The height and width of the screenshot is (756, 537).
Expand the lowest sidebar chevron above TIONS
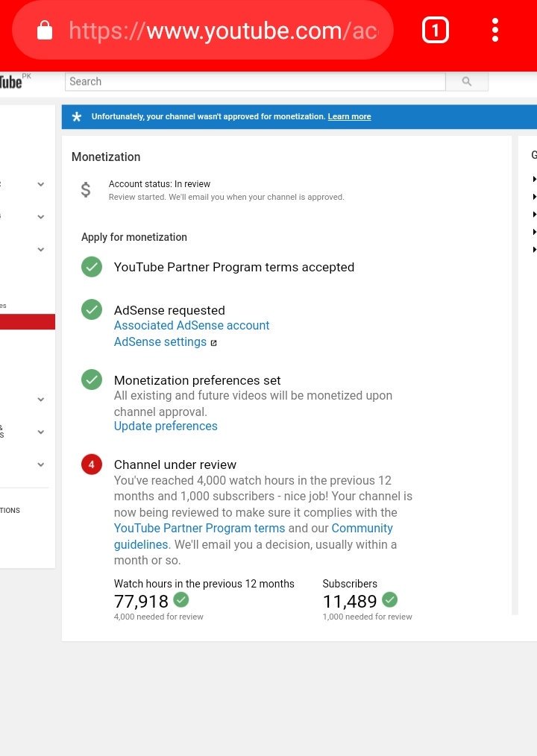click(x=41, y=464)
